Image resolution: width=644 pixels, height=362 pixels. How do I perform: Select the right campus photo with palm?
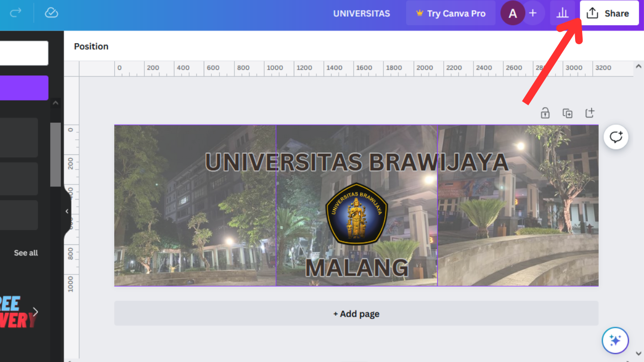[x=518, y=205]
